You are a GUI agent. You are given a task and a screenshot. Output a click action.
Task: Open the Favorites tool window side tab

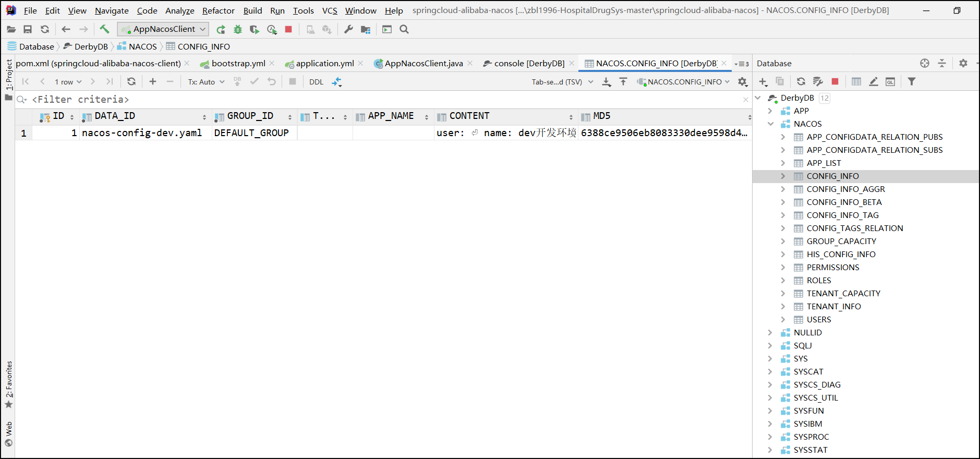[8, 384]
